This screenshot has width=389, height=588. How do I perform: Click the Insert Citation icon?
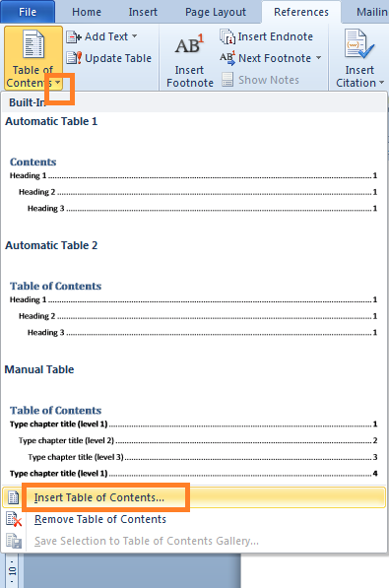pos(359,44)
